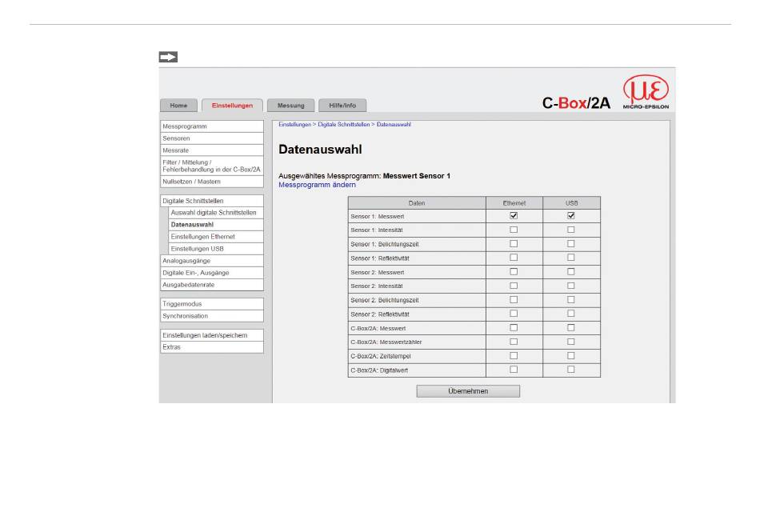Image resolution: width=760 pixels, height=532 pixels.
Task: Enable Ethernet for Sensor 2: Messwert
Action: pyautogui.click(x=514, y=272)
